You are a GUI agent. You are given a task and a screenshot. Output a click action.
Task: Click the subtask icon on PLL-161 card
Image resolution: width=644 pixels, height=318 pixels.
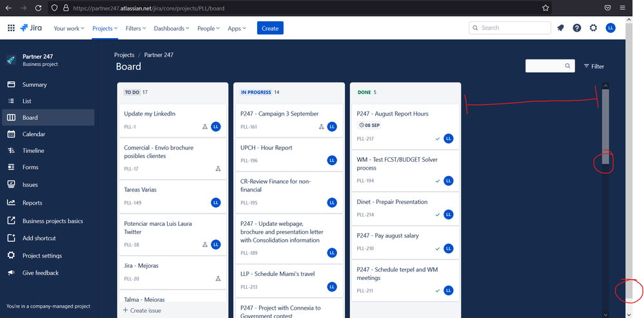(322, 127)
